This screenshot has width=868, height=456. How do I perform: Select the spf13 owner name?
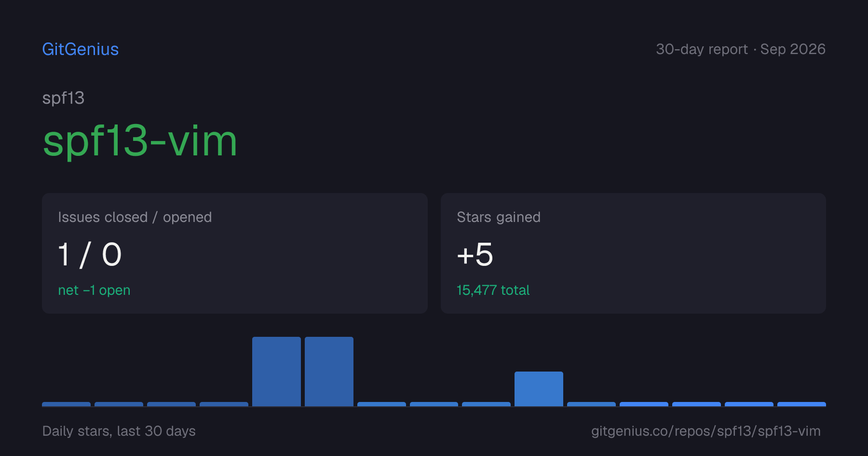[x=63, y=98]
